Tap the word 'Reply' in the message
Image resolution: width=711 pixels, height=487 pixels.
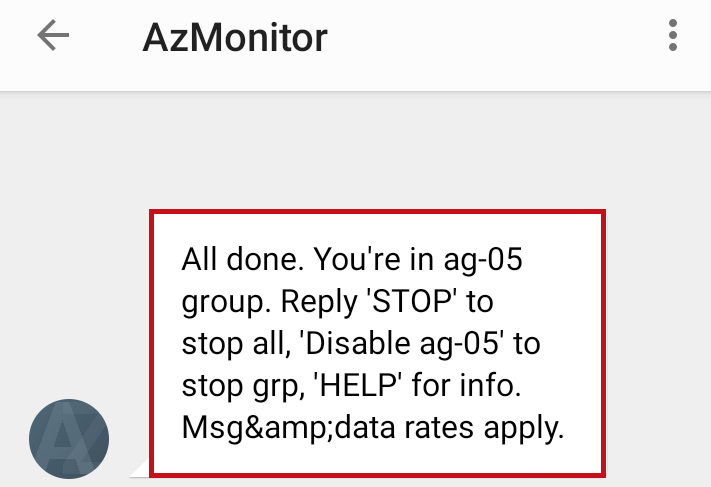pyautogui.click(x=319, y=303)
